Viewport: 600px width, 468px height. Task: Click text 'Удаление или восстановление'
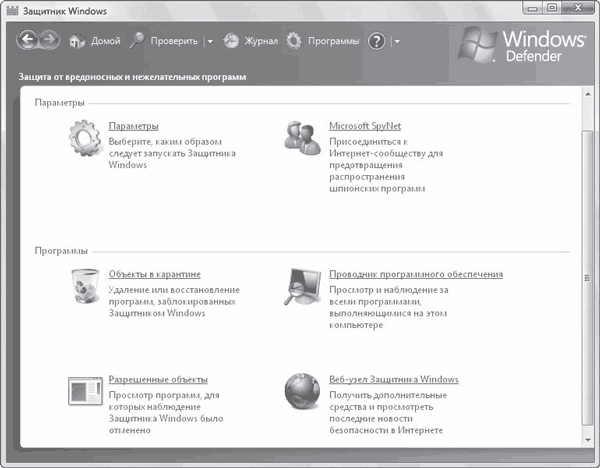[x=174, y=290]
